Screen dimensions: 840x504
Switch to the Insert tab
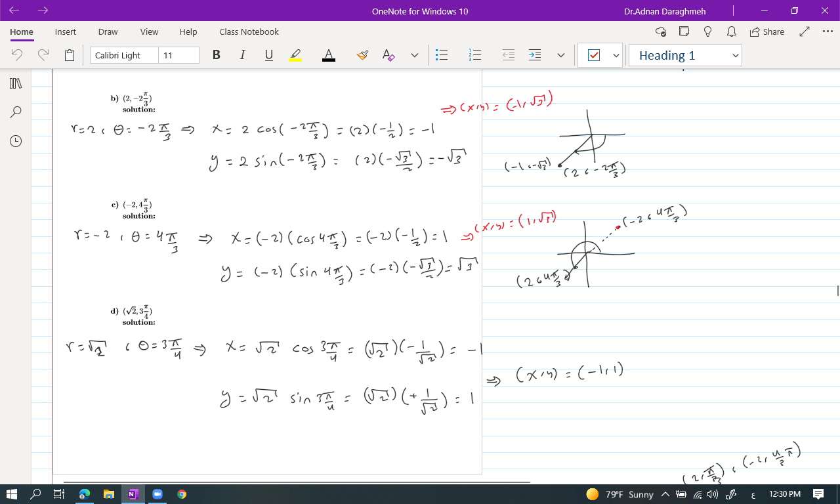(x=66, y=31)
